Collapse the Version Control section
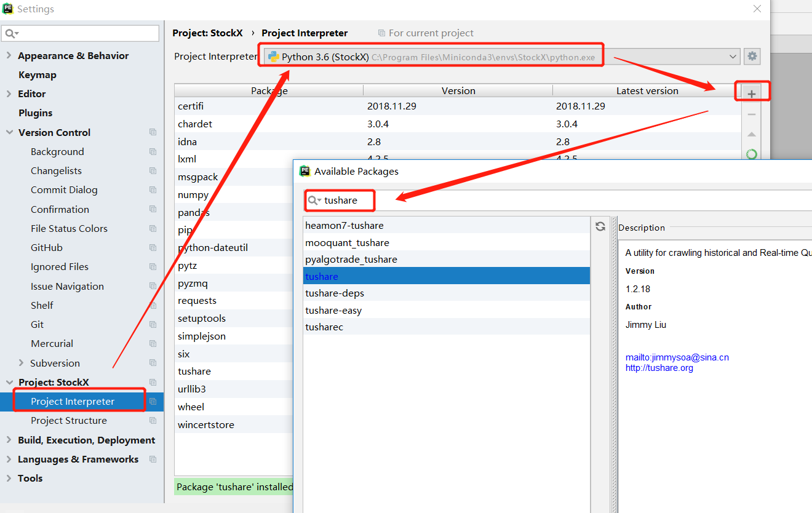 tap(9, 132)
